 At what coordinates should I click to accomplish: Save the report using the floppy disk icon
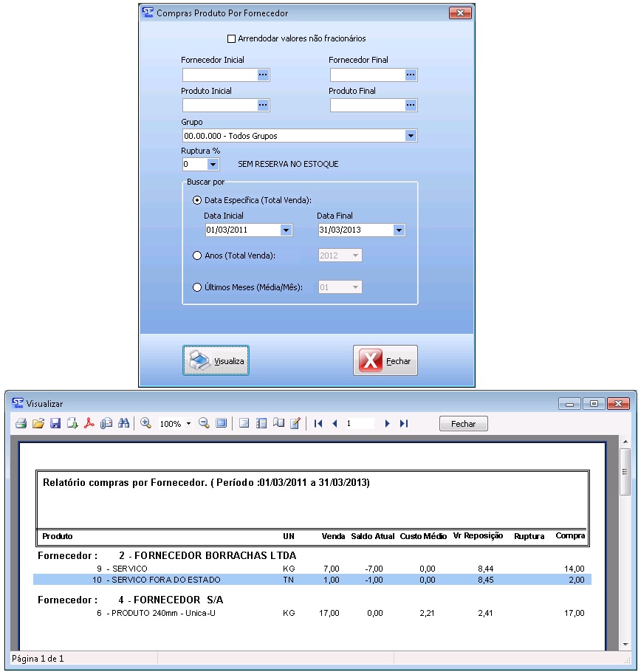55,424
